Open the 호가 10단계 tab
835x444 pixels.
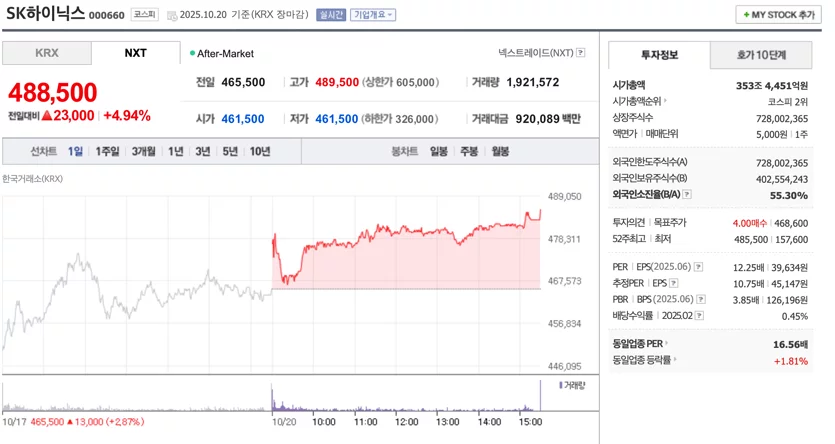(761, 55)
